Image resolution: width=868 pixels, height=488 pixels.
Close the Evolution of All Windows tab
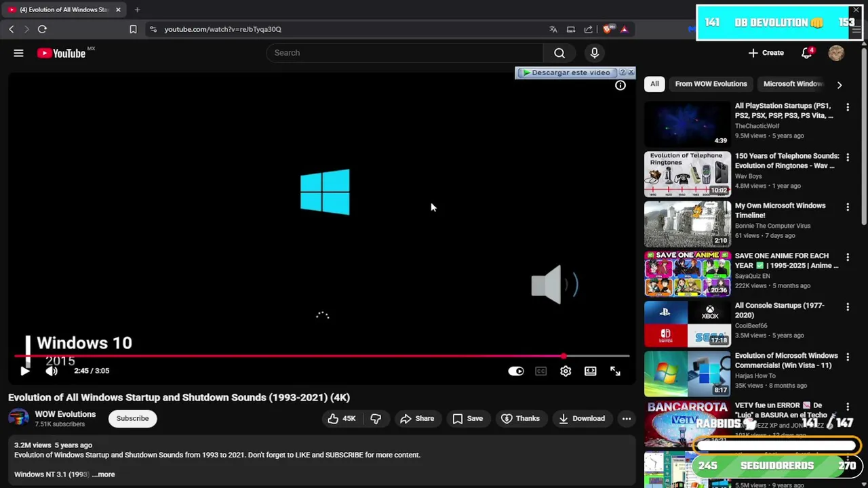tap(118, 9)
